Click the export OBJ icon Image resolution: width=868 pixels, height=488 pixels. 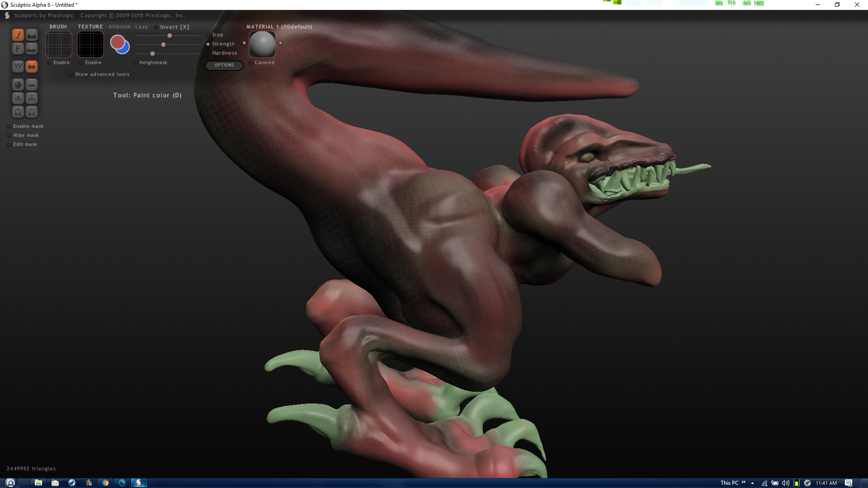32,98
